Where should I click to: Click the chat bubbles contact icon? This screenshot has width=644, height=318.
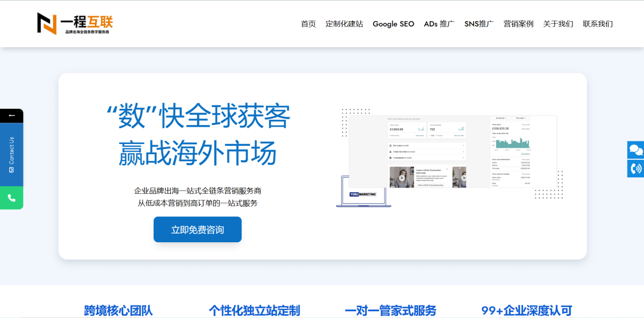635,150
